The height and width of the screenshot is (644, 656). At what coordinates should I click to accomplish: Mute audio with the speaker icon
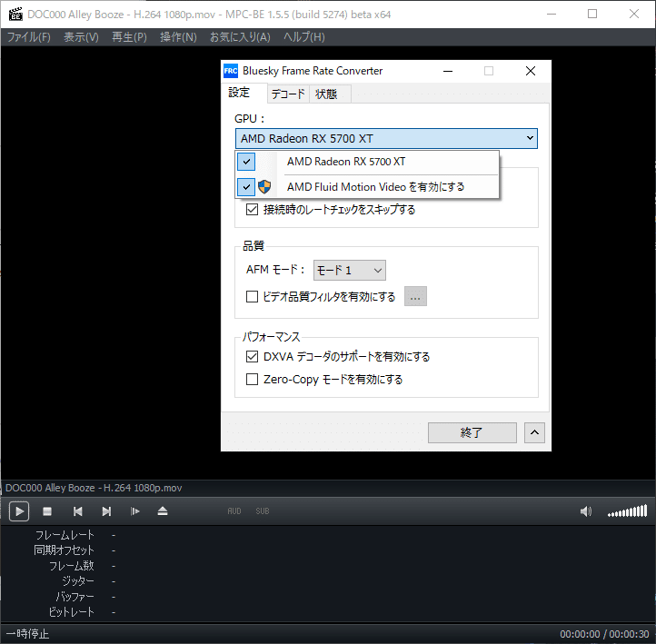coord(586,511)
